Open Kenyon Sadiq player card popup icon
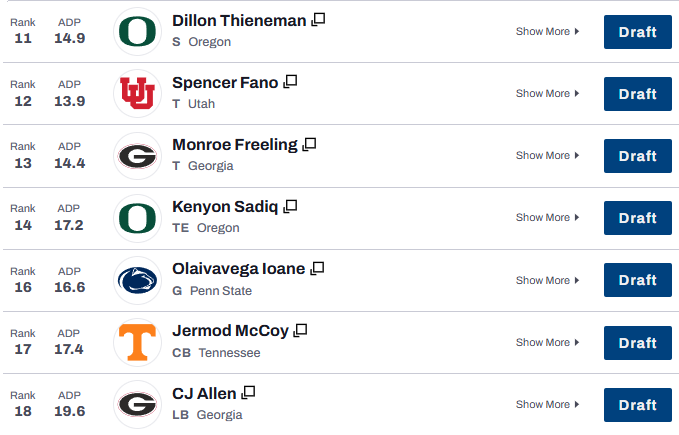 pyautogui.click(x=290, y=206)
